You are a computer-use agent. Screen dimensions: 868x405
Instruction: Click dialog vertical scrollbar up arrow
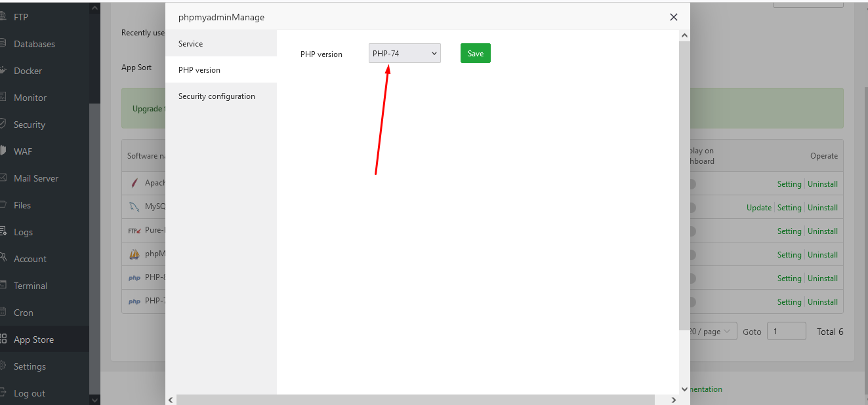click(685, 35)
